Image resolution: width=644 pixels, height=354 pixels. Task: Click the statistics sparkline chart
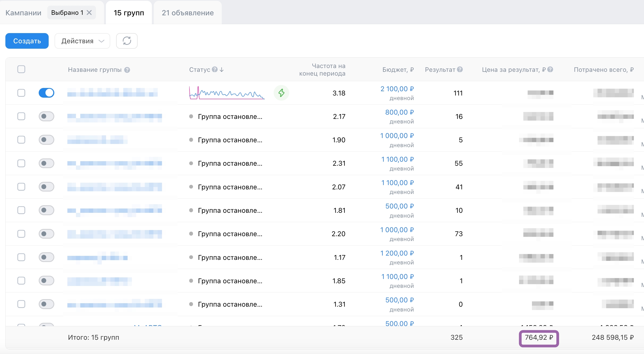pyautogui.click(x=227, y=93)
